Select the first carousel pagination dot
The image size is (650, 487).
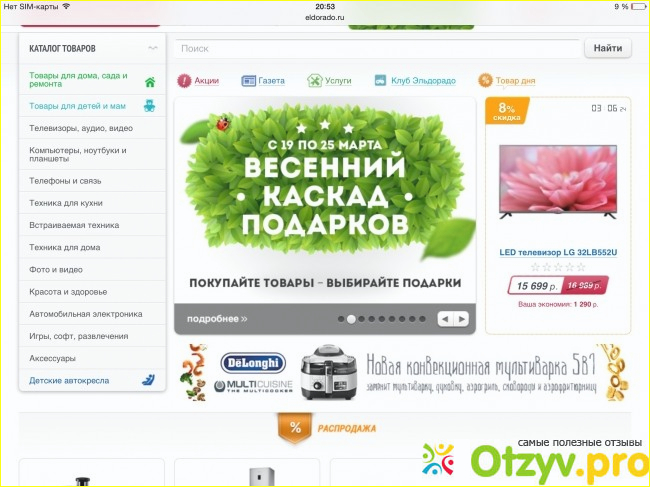tap(340, 319)
